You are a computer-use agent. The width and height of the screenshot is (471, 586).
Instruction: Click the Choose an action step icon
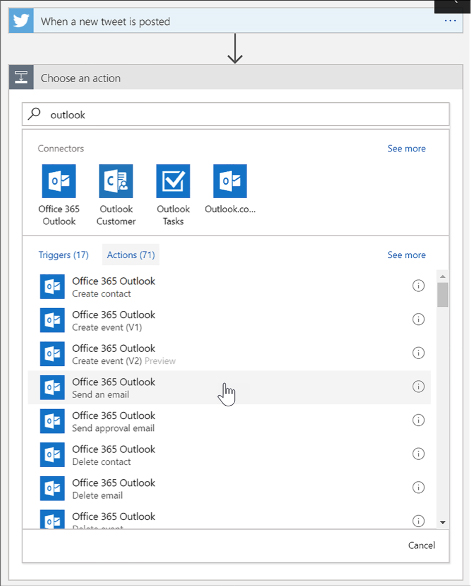21,77
